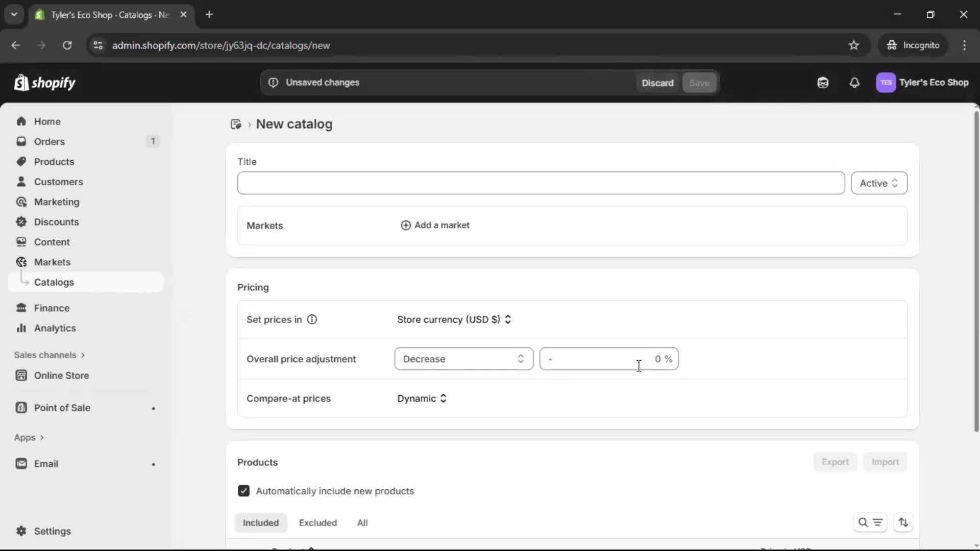Change the price adjustment Decrease dropdown

pos(463,359)
